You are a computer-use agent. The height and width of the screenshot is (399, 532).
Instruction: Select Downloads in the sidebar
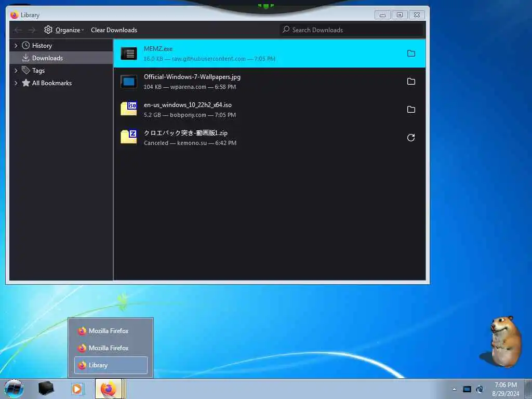tap(61, 58)
